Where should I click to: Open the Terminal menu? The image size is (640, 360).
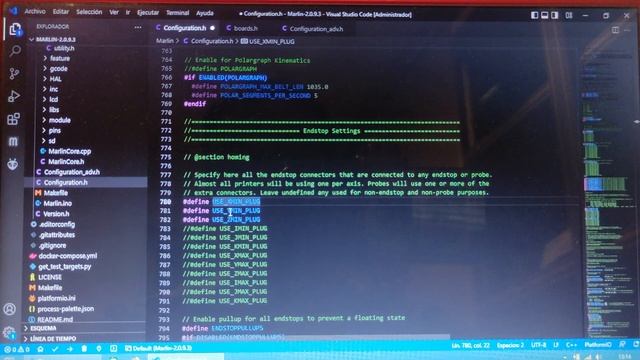[178, 13]
